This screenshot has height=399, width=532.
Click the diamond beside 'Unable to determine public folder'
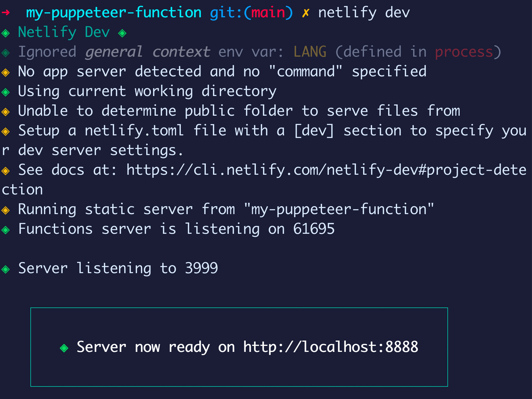point(6,112)
